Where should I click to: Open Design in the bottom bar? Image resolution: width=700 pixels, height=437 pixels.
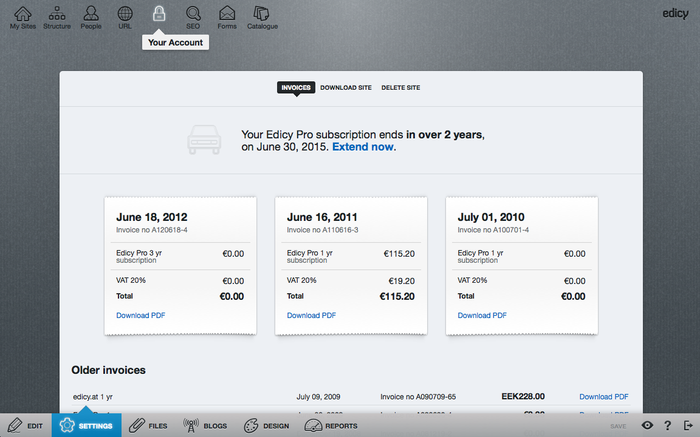267,426
